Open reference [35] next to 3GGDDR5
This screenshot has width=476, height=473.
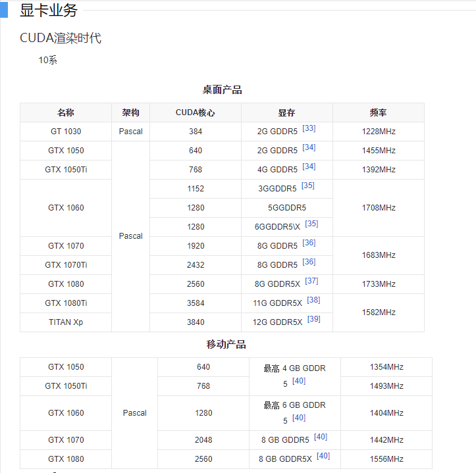(307, 186)
